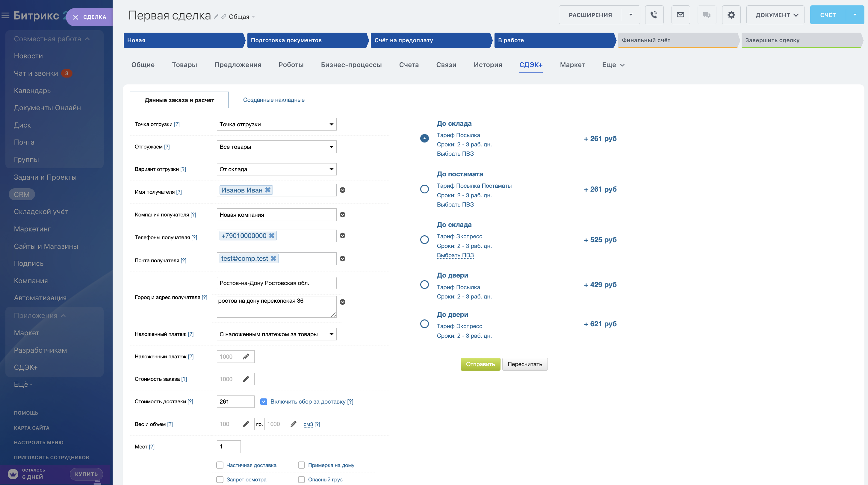868x485 pixels.
Task: Click the chat bubbles icon
Action: (707, 15)
